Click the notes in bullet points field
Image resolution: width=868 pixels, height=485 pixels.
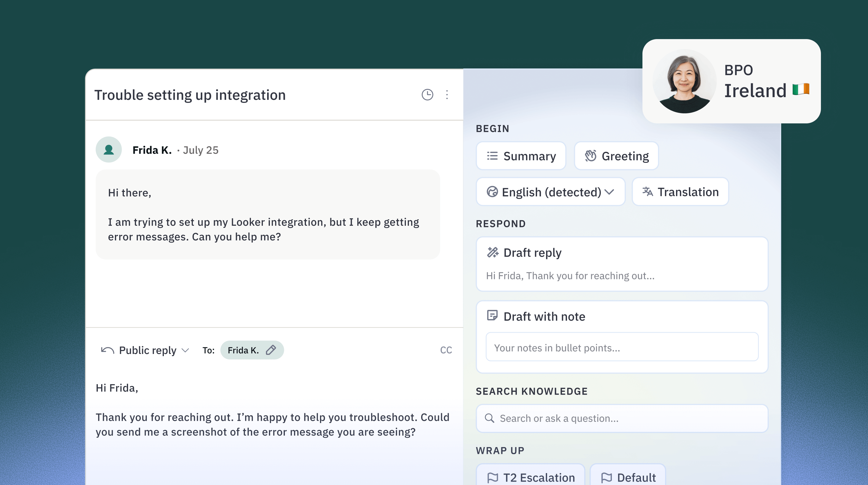[x=622, y=347]
